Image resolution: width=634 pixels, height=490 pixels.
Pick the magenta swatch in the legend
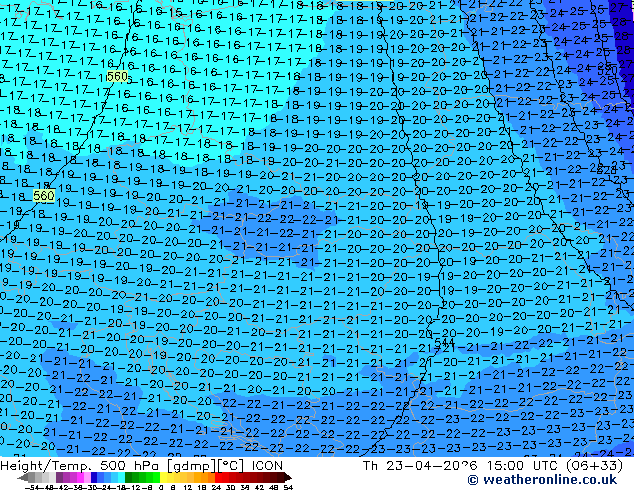[80, 478]
